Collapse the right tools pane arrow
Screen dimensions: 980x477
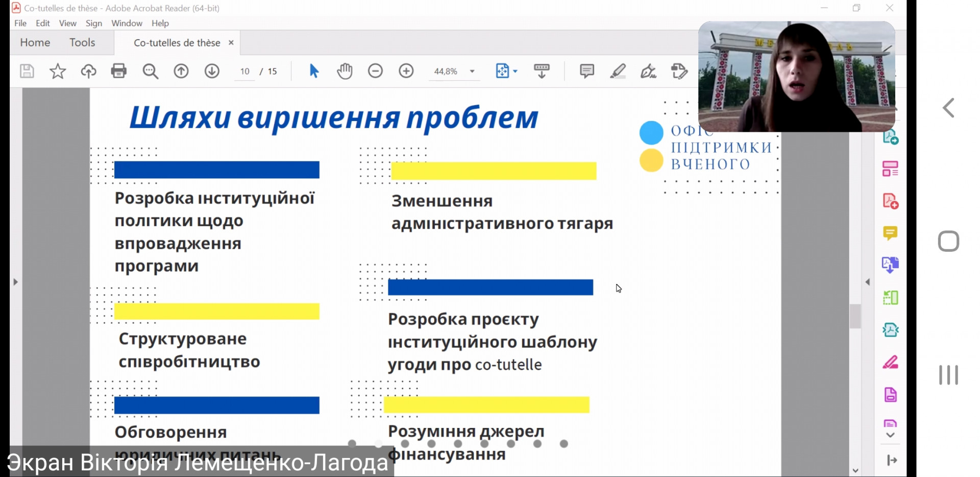(x=867, y=282)
